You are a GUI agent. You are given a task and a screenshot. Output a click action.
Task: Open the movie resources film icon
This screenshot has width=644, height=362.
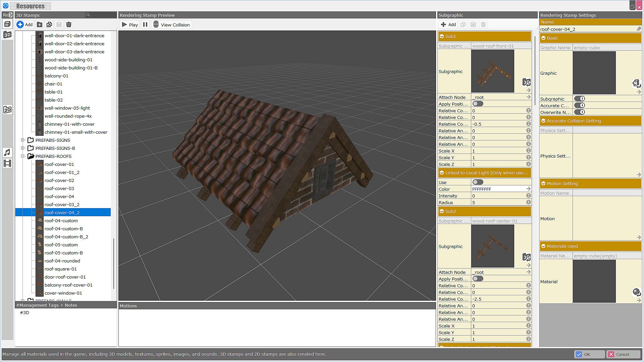pos(7,163)
